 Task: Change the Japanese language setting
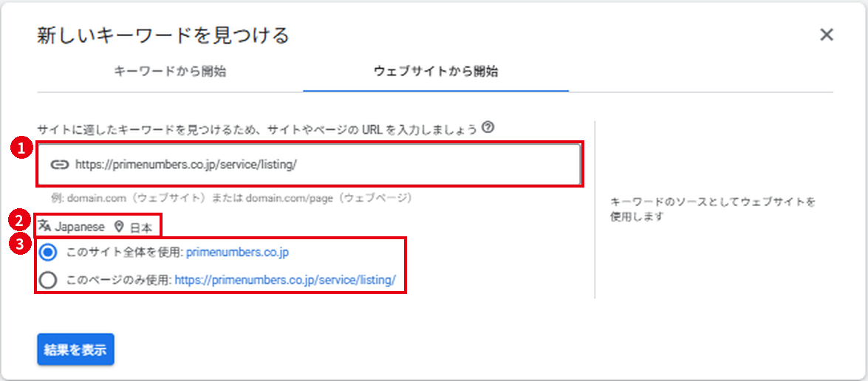coord(79,227)
